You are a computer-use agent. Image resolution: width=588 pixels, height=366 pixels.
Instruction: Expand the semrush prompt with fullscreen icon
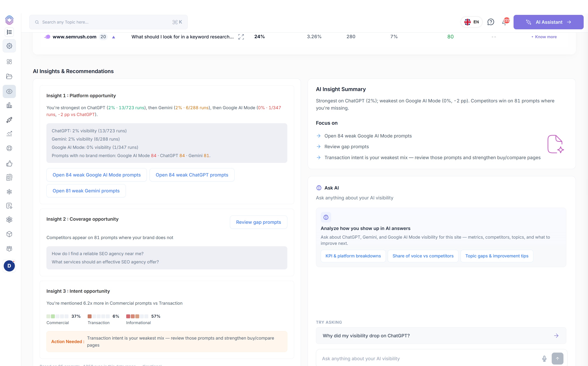pos(241,37)
